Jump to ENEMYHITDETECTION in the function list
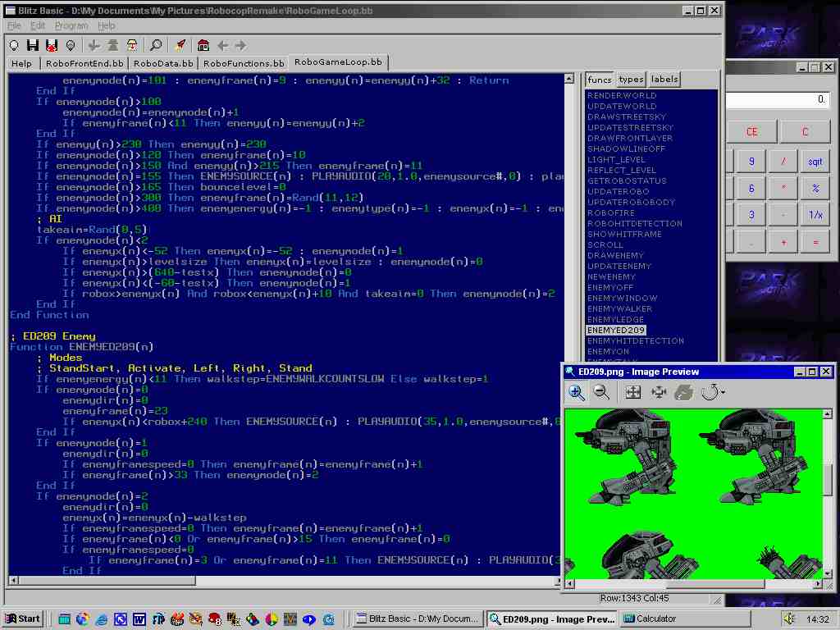 [x=635, y=340]
